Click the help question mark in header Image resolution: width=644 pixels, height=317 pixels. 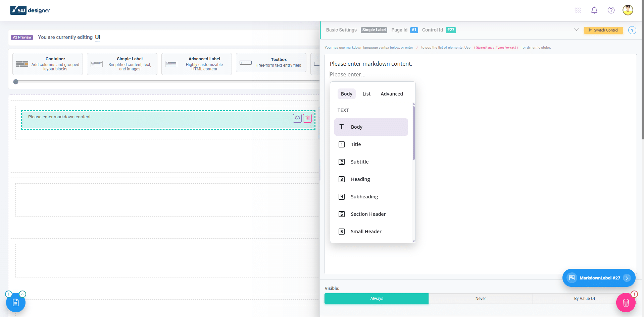coord(611,10)
